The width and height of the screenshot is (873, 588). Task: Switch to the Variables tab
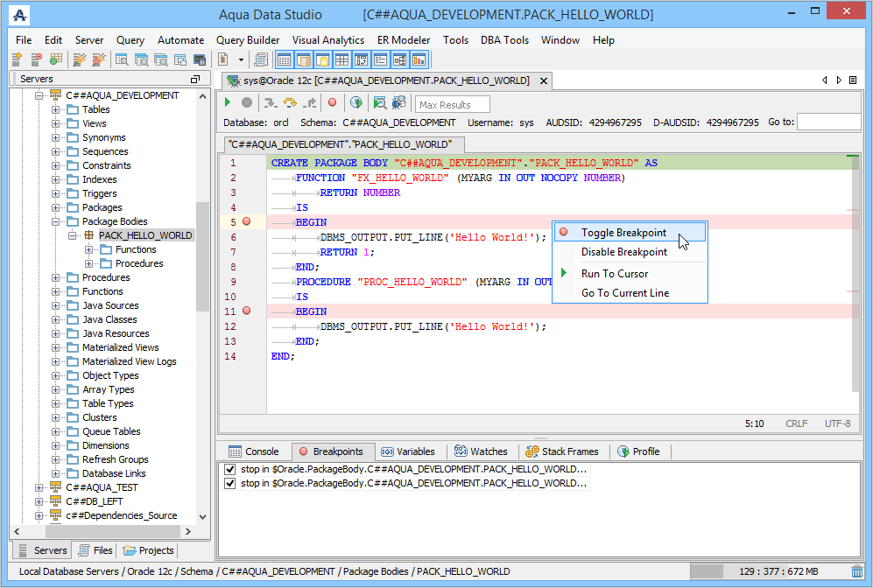408,451
